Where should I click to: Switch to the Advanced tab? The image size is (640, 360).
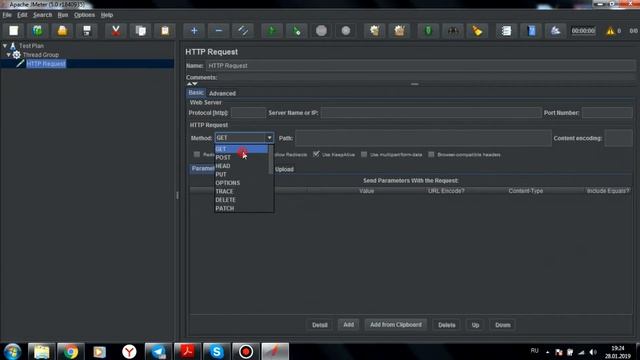tap(222, 93)
